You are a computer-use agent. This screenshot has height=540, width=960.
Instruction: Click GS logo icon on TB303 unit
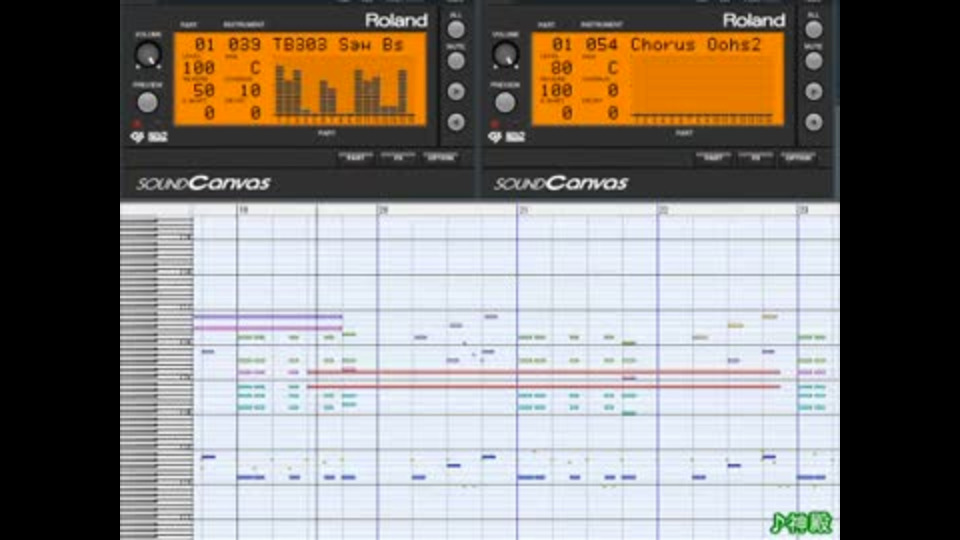point(137,137)
